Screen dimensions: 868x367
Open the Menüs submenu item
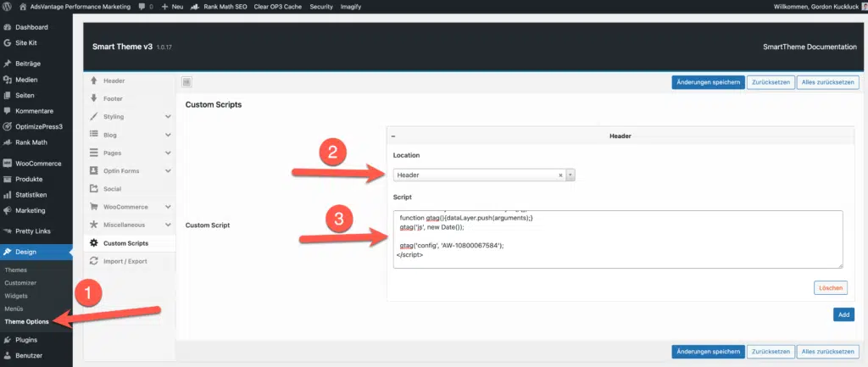(x=14, y=309)
